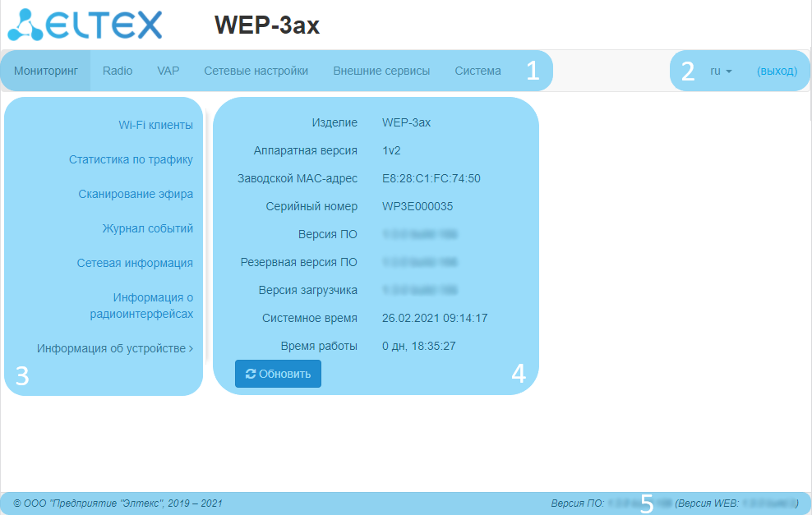The image size is (812, 515).
Task: Click system time 26.02.2021 09:14:17
Action: point(435,319)
